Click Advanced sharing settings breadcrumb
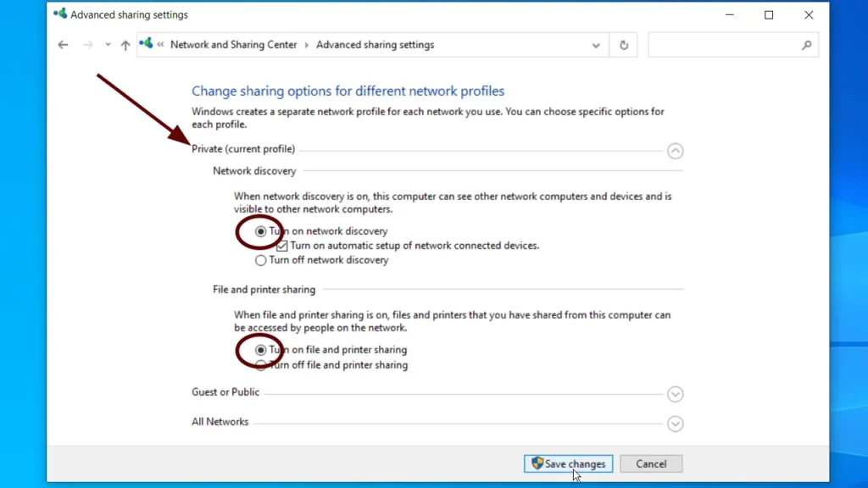Screen dimensions: 868x488 [375, 45]
